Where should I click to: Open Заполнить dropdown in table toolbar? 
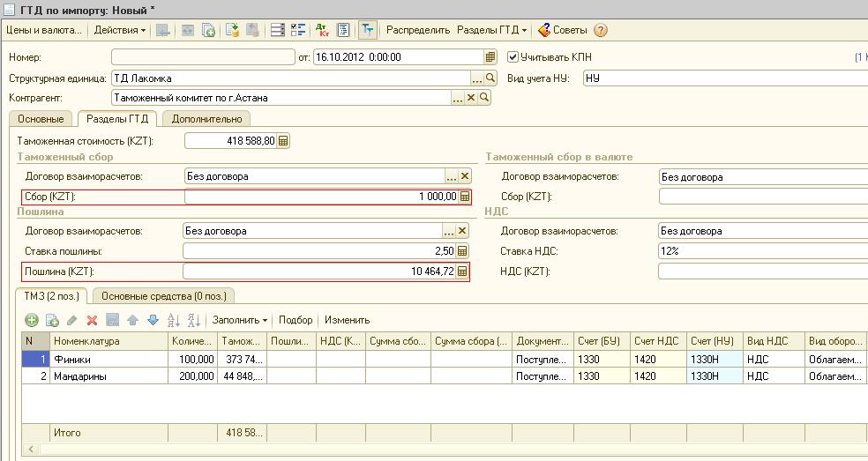click(240, 320)
